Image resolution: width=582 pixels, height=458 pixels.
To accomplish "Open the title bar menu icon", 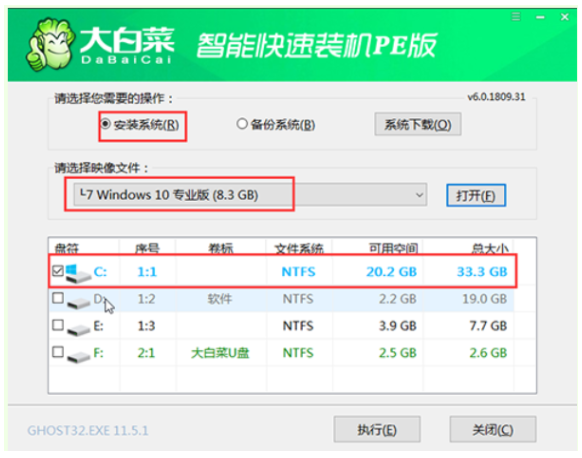I will (516, 17).
